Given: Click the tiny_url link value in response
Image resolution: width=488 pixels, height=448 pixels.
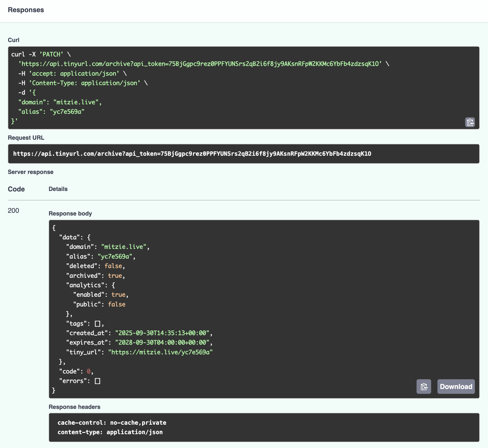Looking at the screenshot, I should tap(160, 352).
